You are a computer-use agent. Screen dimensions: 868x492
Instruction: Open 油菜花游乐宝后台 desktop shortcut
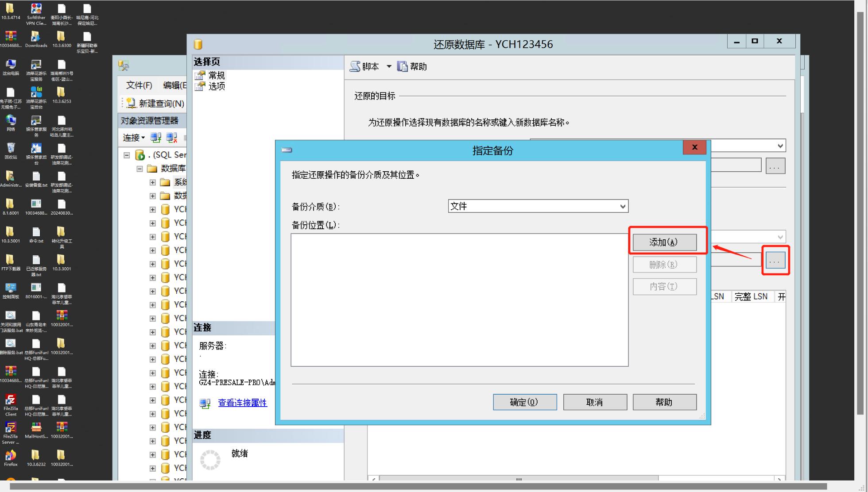coord(36,97)
